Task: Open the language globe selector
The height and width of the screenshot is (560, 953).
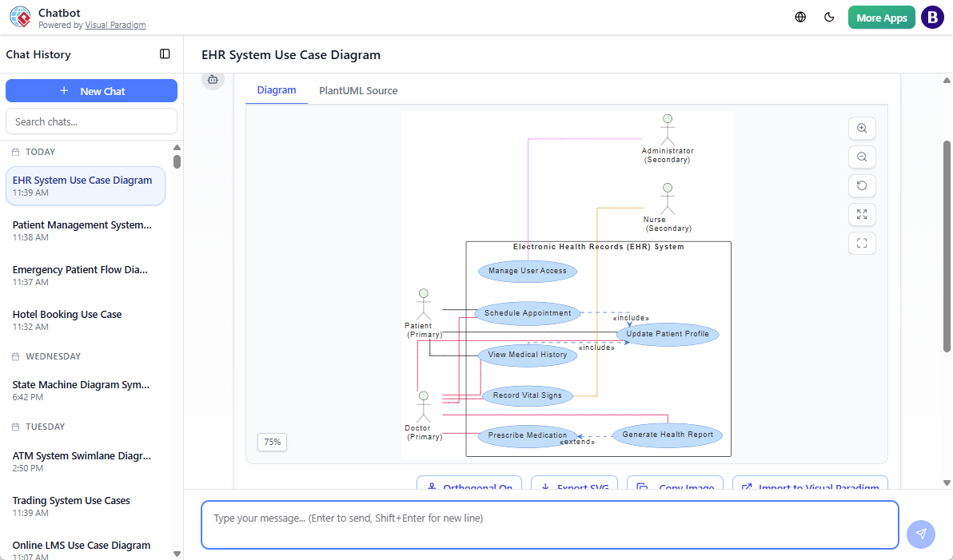Action: pyautogui.click(x=800, y=17)
